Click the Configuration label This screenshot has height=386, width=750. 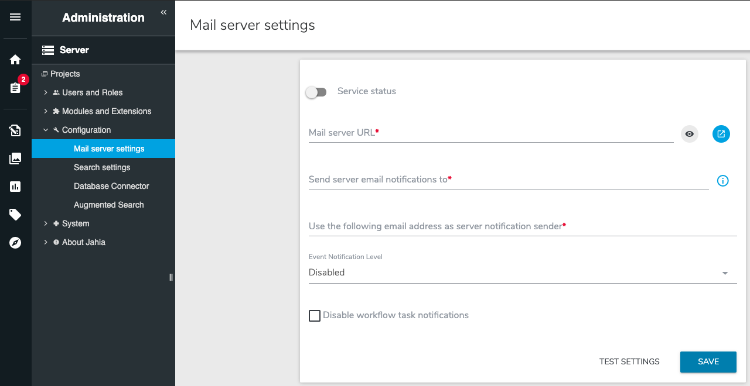tap(87, 130)
